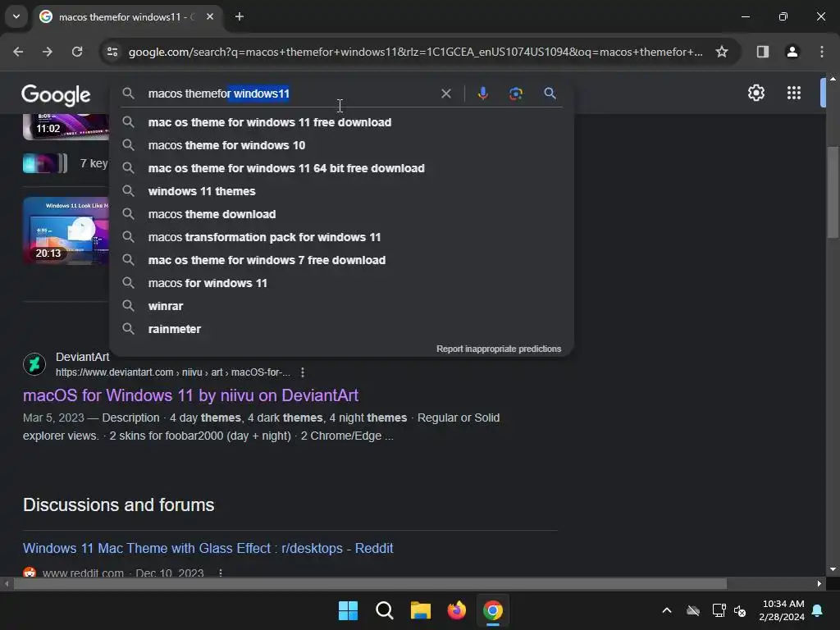This screenshot has height=630, width=840.
Task: Open a new browser tab
Action: point(240,16)
